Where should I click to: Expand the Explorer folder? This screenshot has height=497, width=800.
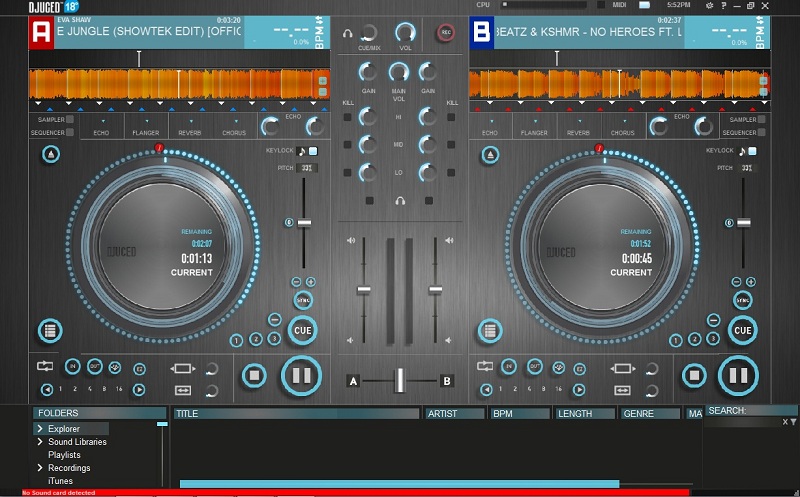coord(40,429)
